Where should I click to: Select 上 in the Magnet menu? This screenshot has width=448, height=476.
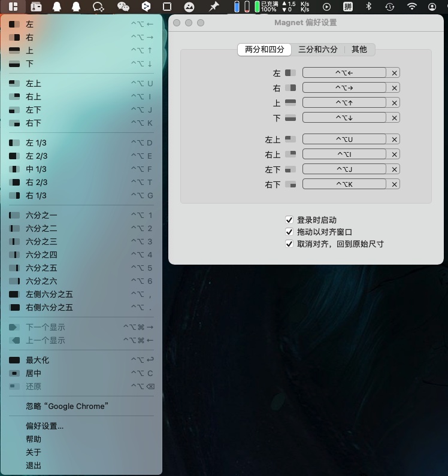[x=81, y=50]
